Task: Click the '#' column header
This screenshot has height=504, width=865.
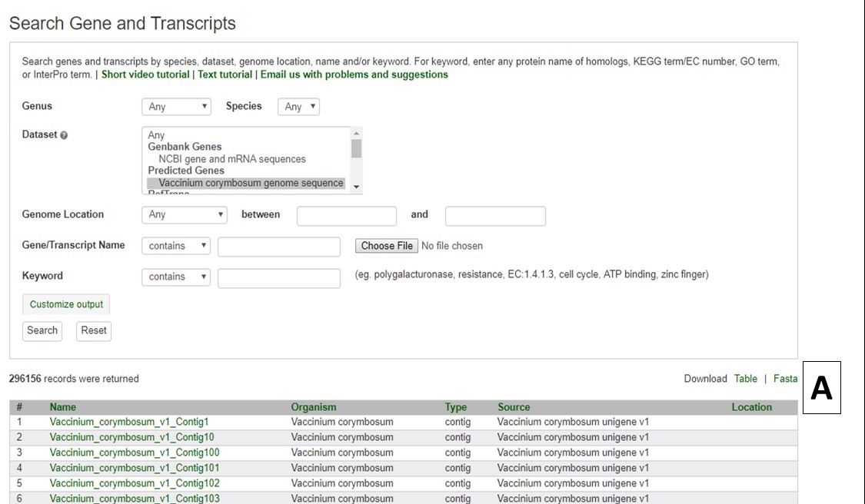Action: pyautogui.click(x=19, y=407)
